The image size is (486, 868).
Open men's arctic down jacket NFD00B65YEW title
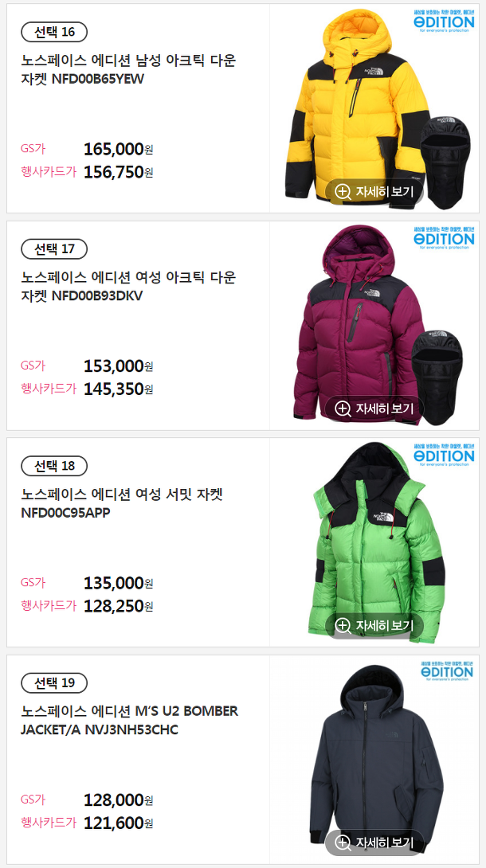128,70
